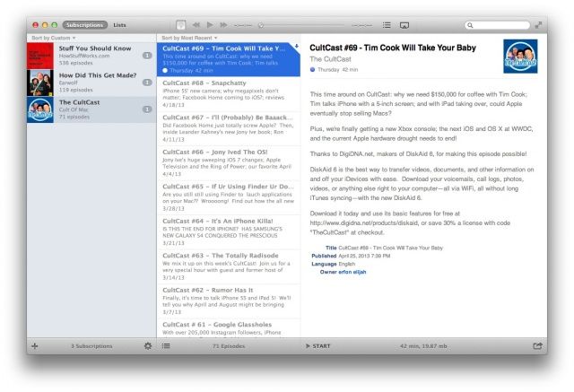Select episode CultCast #66 – Jony Ived The OS!

[229, 163]
